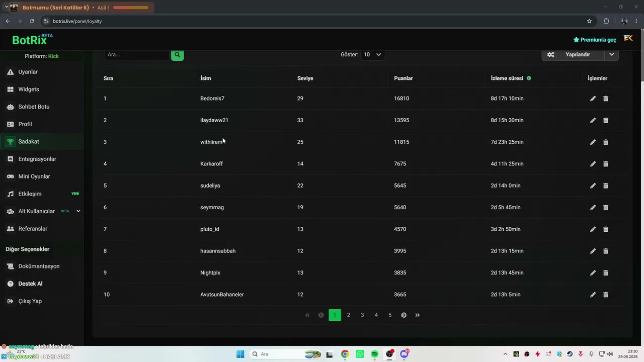644x362 pixels.
Task: Edit the Karkaroff entry
Action: pos(593,164)
